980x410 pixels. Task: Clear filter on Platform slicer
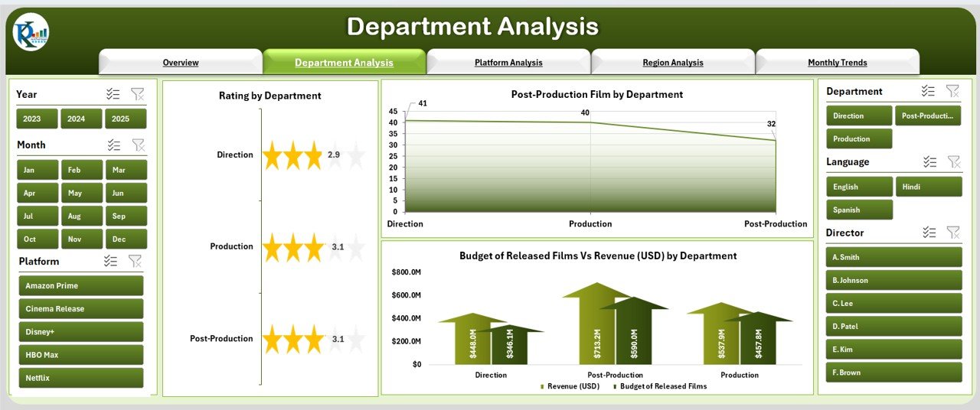click(x=136, y=261)
